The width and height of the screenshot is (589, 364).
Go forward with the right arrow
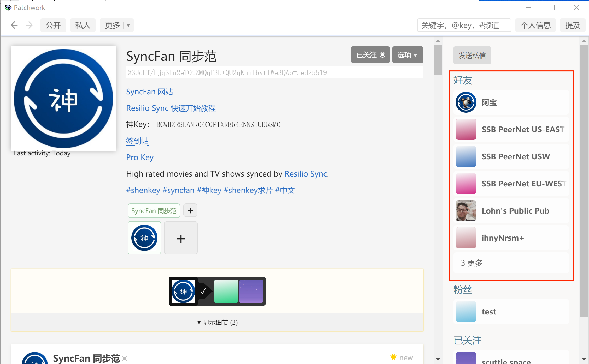pyautogui.click(x=29, y=25)
